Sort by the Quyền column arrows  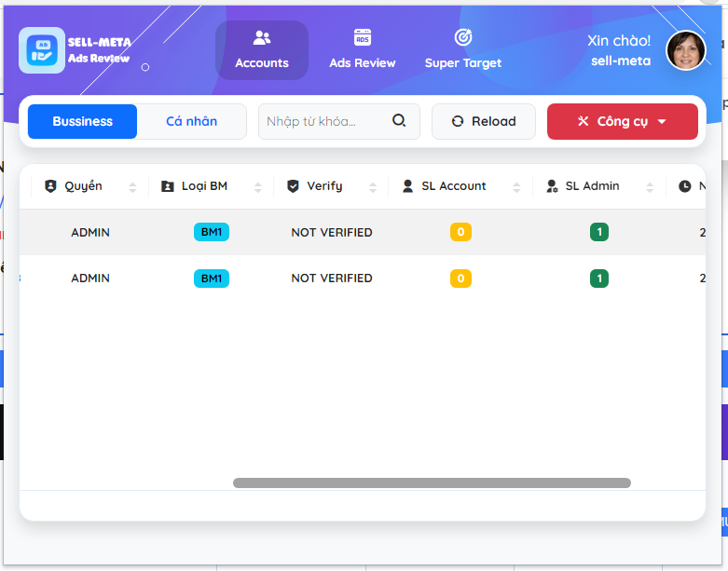pos(132,186)
